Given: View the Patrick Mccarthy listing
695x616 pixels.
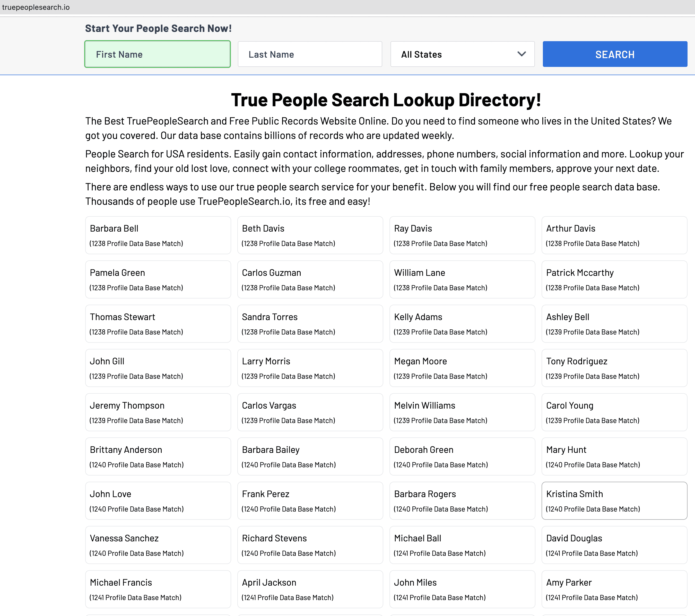Looking at the screenshot, I should coord(614,279).
